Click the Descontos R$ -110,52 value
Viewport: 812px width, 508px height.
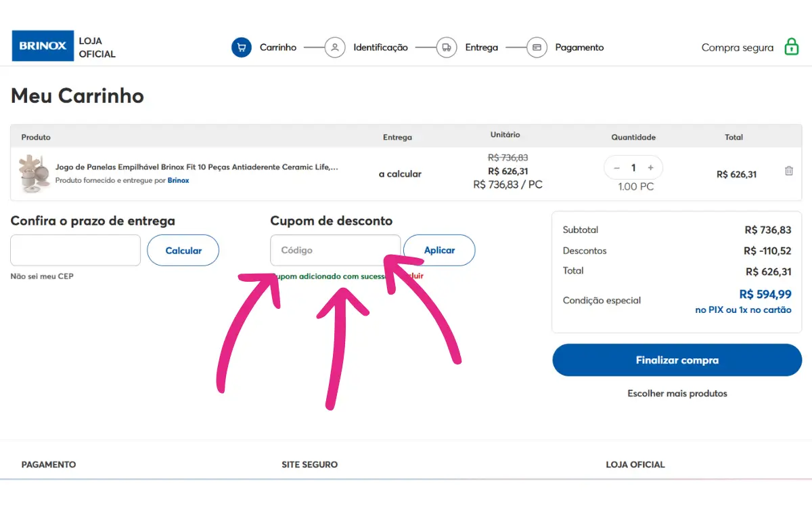pyautogui.click(x=767, y=251)
